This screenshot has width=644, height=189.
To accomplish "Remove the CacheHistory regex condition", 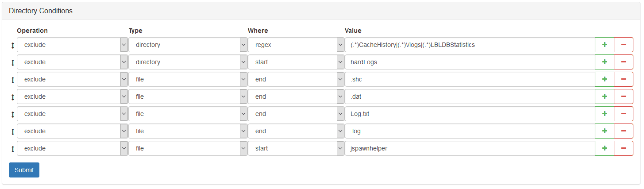I will 624,45.
